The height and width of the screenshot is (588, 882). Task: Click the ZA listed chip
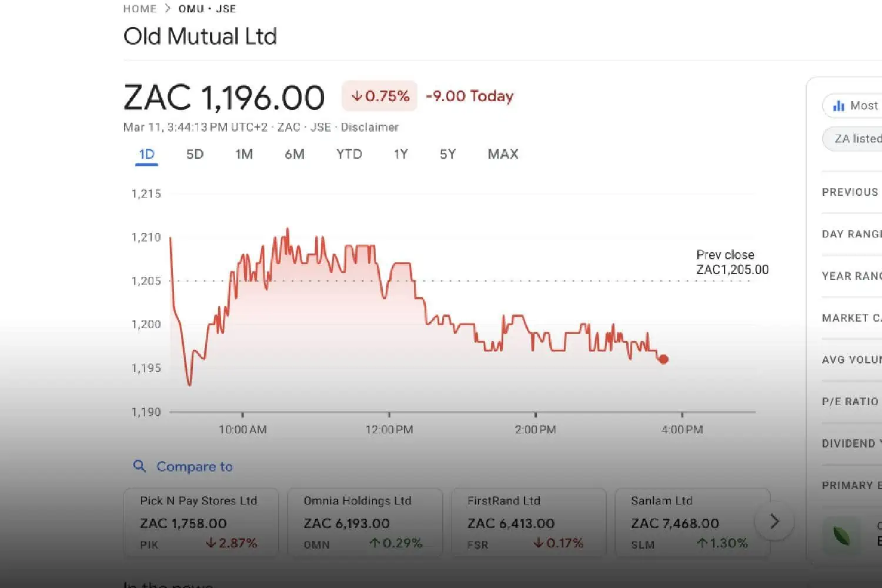[857, 139]
